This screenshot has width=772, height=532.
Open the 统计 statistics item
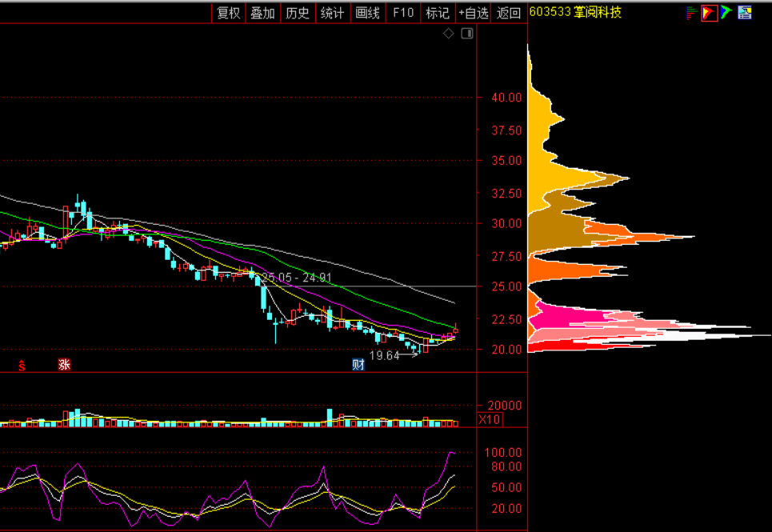coord(332,13)
